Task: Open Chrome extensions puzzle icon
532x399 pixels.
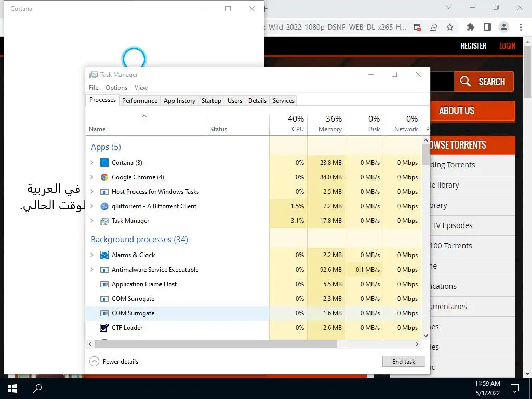Action: pyautogui.click(x=470, y=27)
